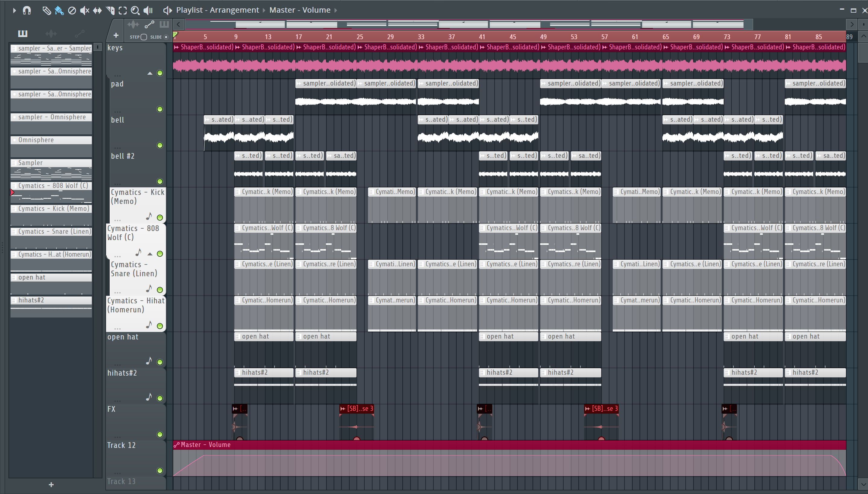
Task: Mute the bell #2 track
Action: click(x=160, y=182)
